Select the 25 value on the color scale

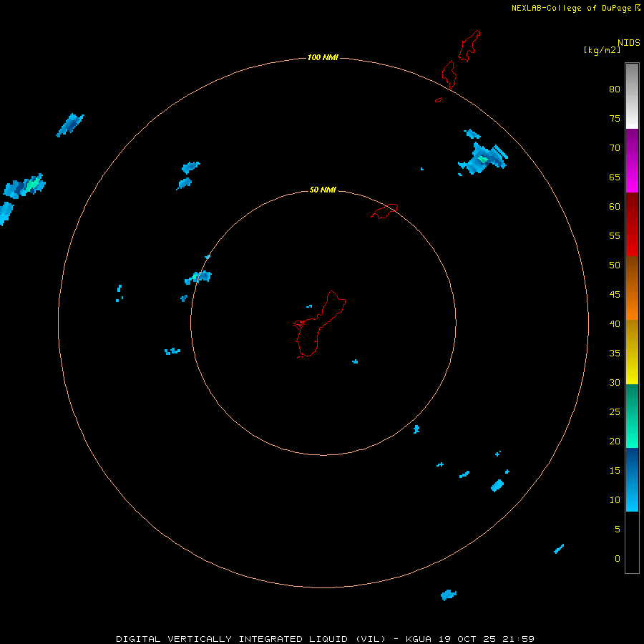coord(615,411)
